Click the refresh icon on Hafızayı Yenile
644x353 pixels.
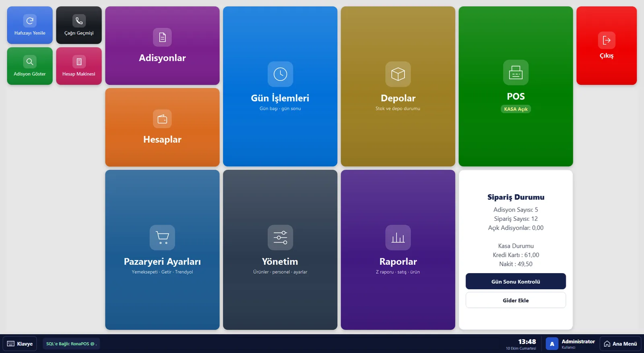point(30,21)
